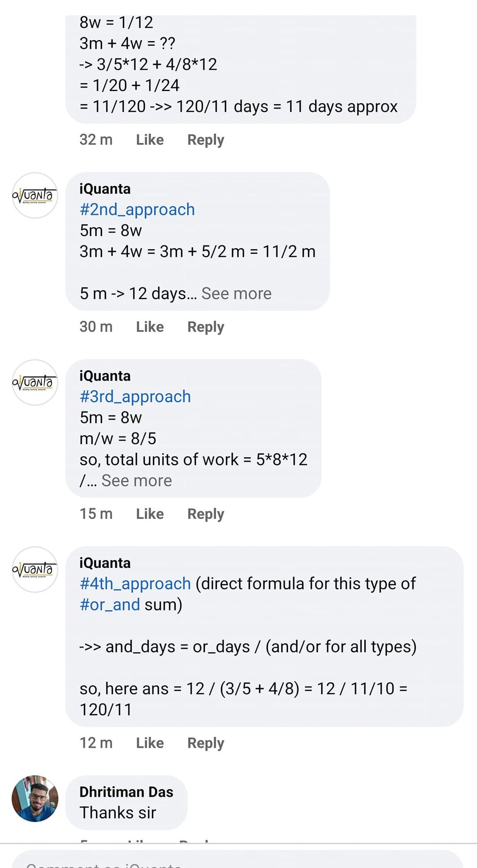This screenshot has height=868, width=477.
Task: Focus the comment as iQuanta input field
Action: 238,859
